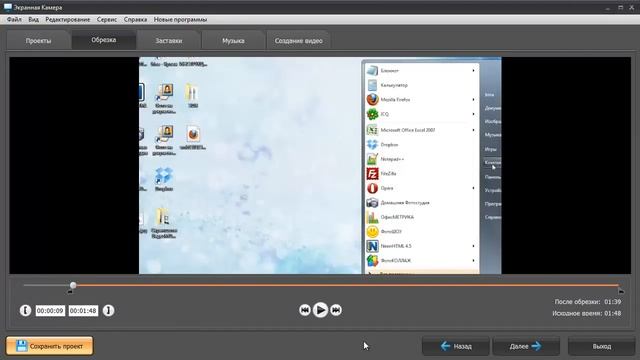
Task: Click the orange timeline track
Action: pos(347,285)
